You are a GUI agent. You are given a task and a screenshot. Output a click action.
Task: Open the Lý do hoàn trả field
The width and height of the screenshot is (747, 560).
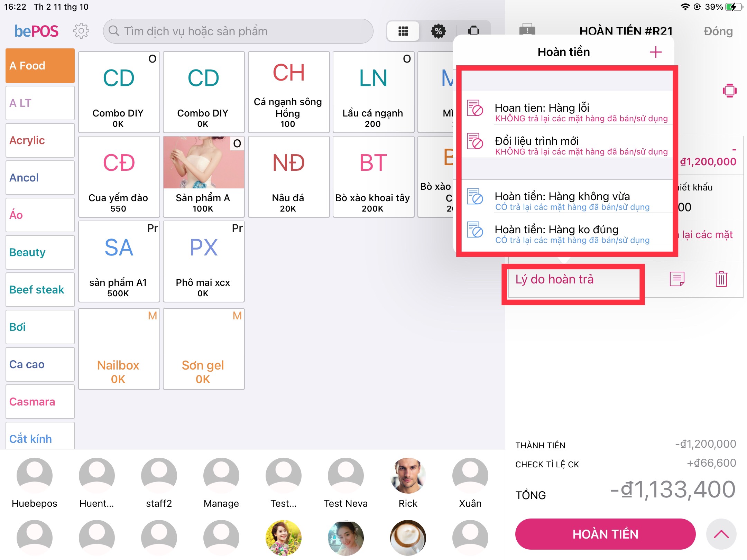(573, 283)
